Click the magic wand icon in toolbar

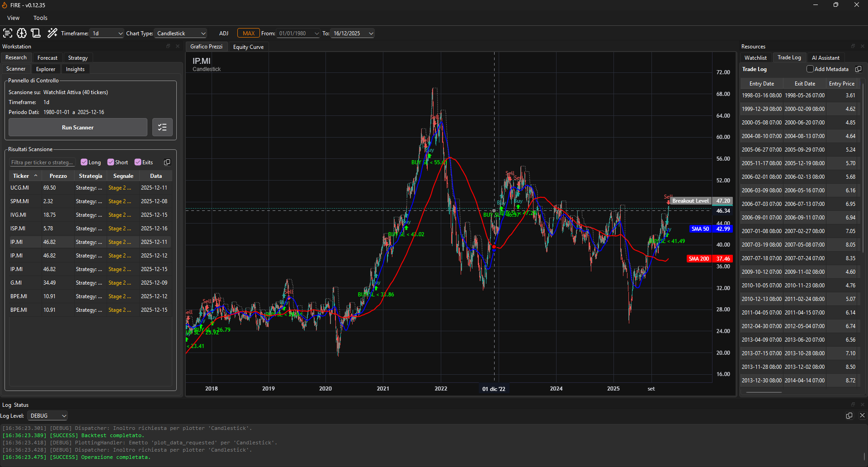pos(52,33)
